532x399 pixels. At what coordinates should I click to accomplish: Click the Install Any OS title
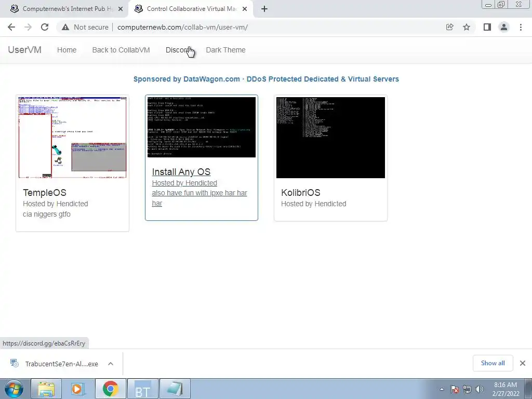(x=181, y=172)
